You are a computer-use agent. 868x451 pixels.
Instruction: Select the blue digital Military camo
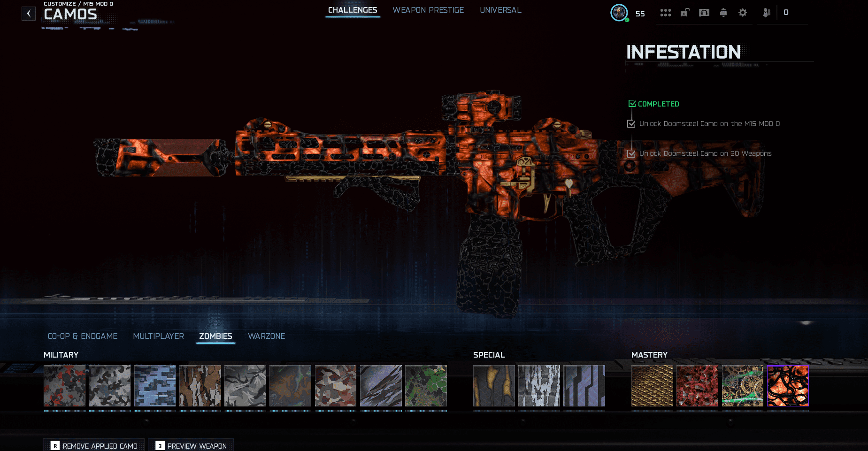click(x=155, y=386)
